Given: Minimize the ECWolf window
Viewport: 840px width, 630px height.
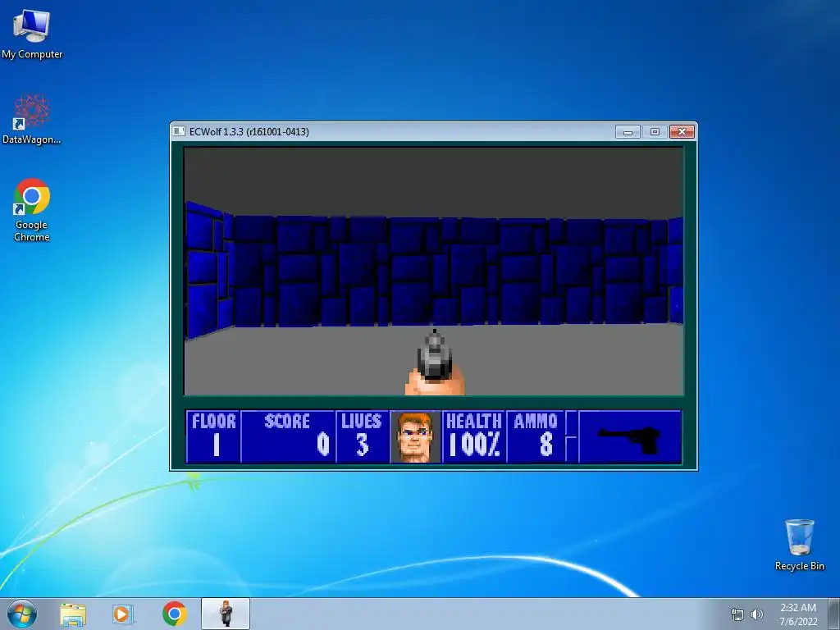Looking at the screenshot, I should pyautogui.click(x=628, y=132).
